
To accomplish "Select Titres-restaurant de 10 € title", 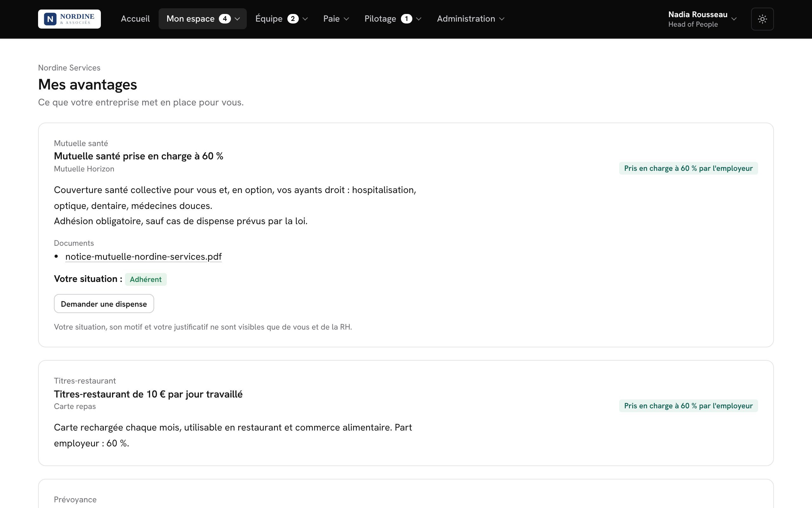I will pyautogui.click(x=148, y=394).
